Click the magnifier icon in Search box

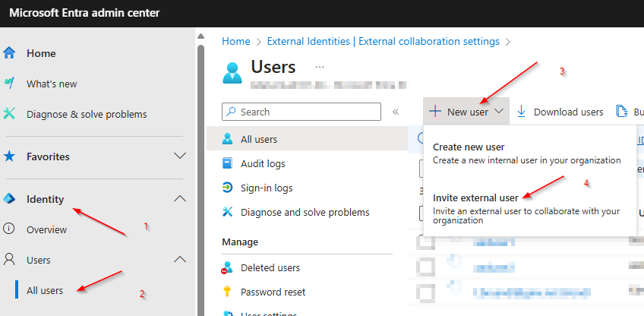[x=232, y=112]
